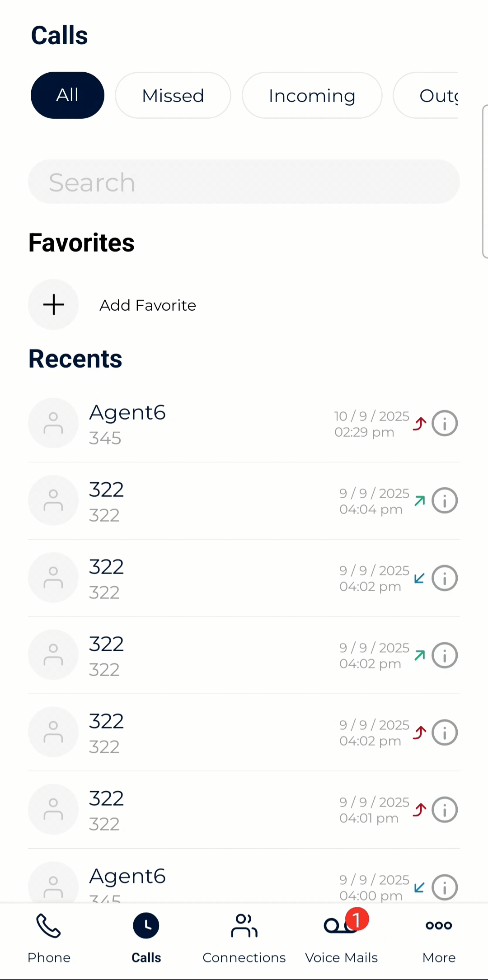Tap info icon for 04:04 pm call
The image size is (488, 980).
(445, 500)
